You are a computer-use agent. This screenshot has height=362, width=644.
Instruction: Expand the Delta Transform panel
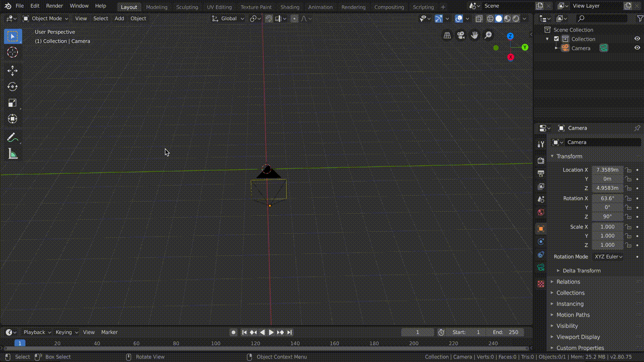[x=581, y=270]
